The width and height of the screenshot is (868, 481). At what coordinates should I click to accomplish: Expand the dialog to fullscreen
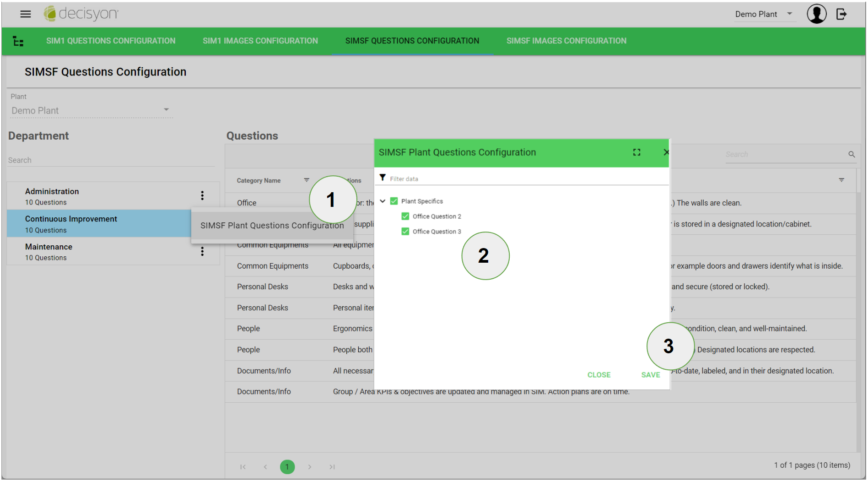coord(636,152)
